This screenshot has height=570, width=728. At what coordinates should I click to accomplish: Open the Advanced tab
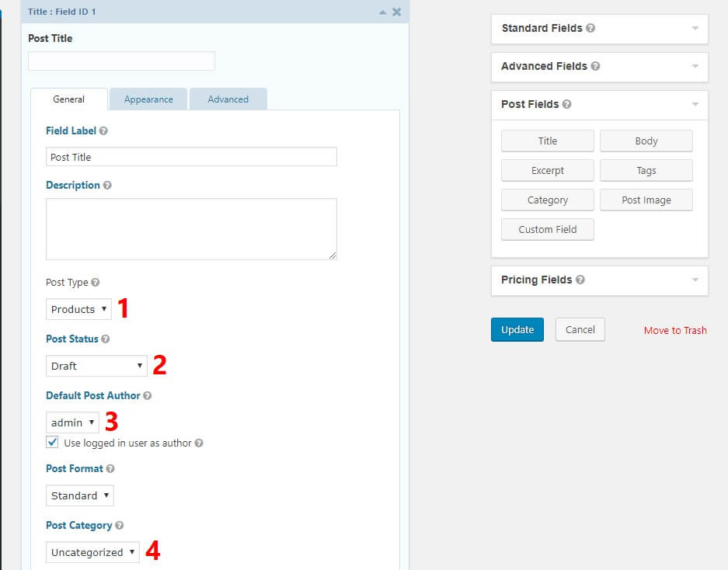[228, 99]
